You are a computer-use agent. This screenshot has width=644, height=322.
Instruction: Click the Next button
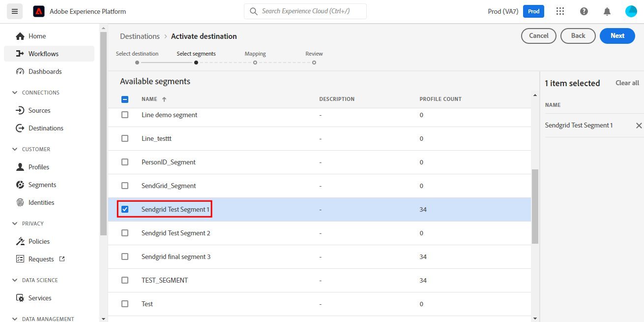(617, 35)
